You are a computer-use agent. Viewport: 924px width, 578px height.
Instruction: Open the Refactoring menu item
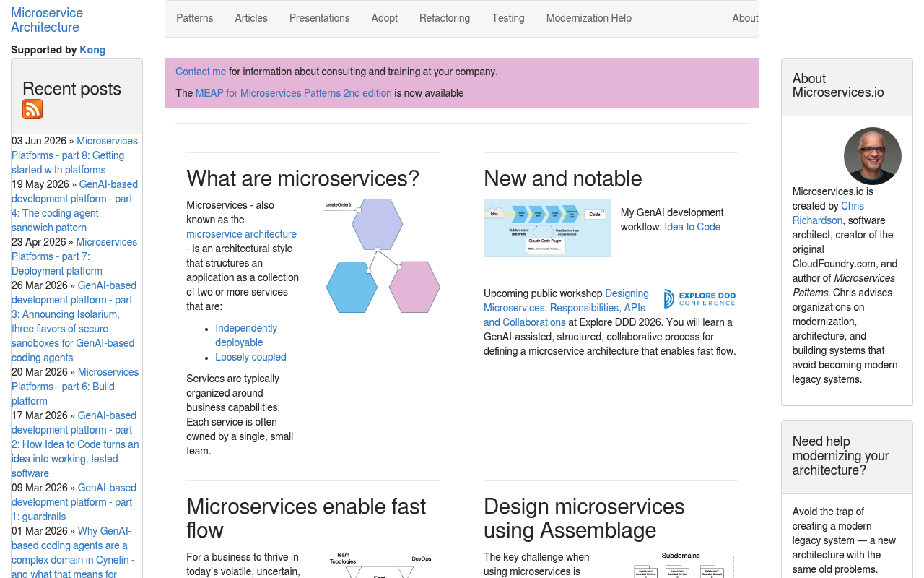coord(445,18)
